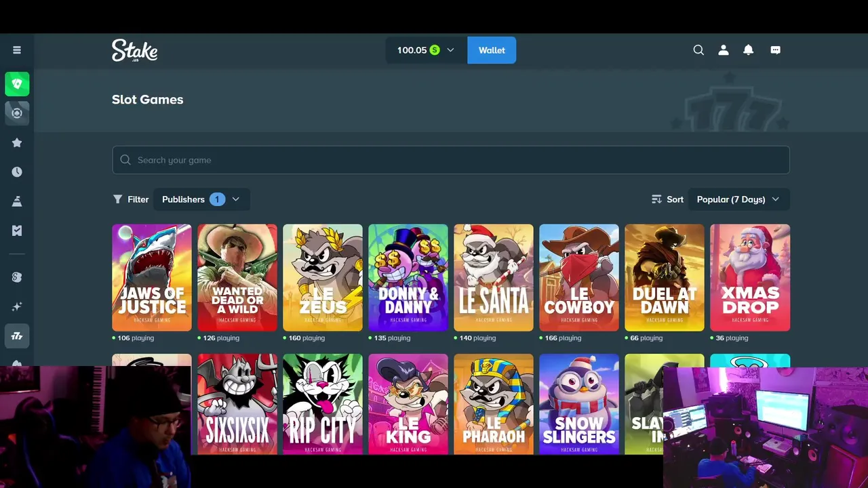
Task: Click '126 playing' under Wanted Dead
Action: (x=221, y=338)
